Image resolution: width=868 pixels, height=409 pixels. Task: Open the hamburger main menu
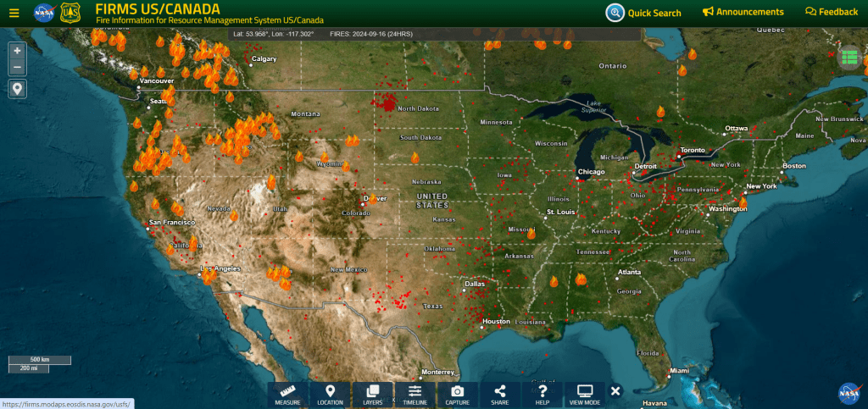(14, 13)
